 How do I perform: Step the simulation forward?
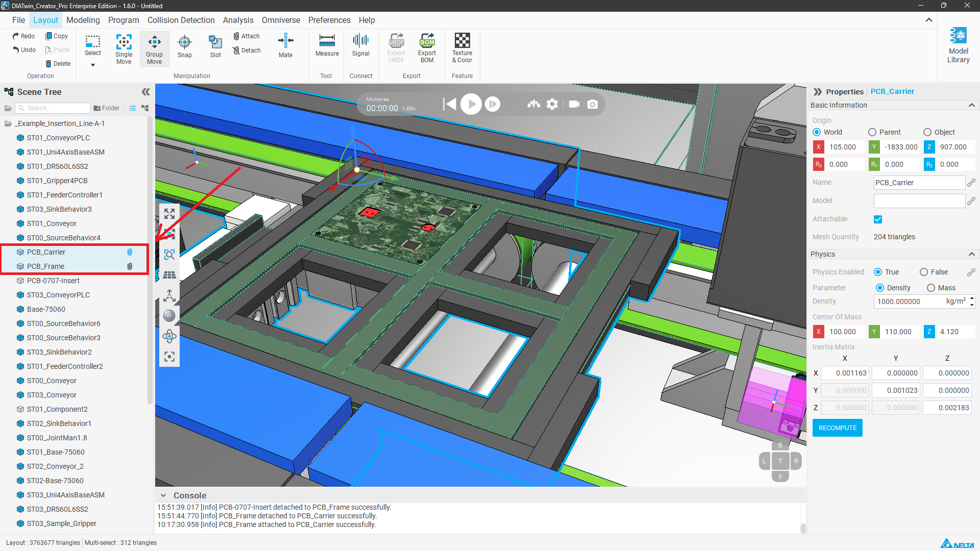[493, 104]
